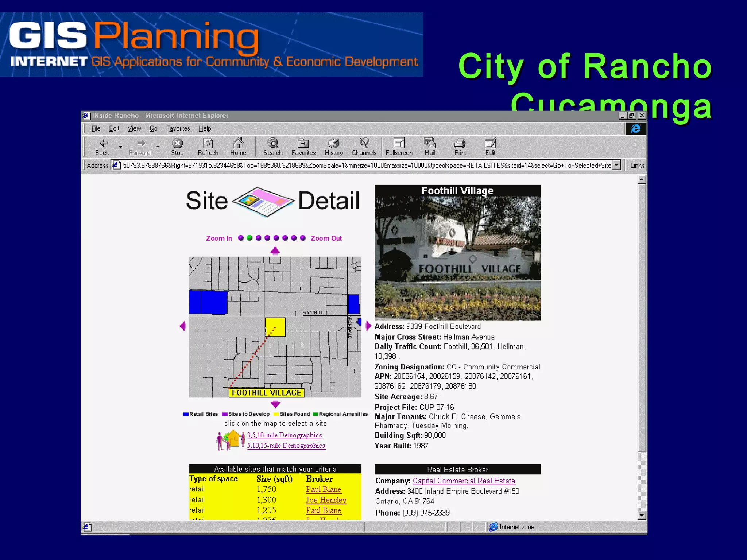Open the Help menu
The image size is (747, 560).
pyautogui.click(x=205, y=128)
